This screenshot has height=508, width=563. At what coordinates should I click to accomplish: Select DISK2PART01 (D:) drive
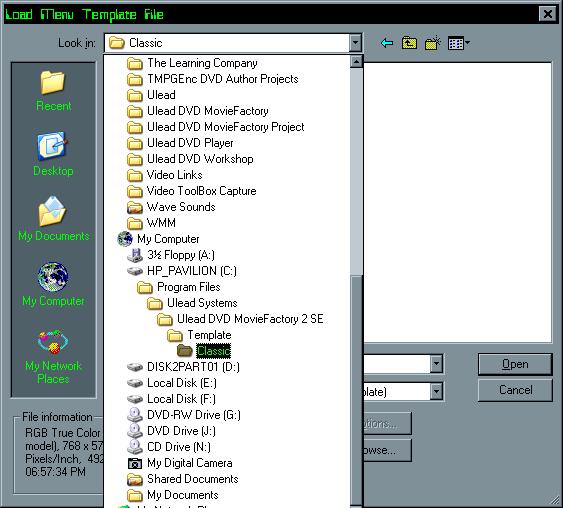(183, 367)
